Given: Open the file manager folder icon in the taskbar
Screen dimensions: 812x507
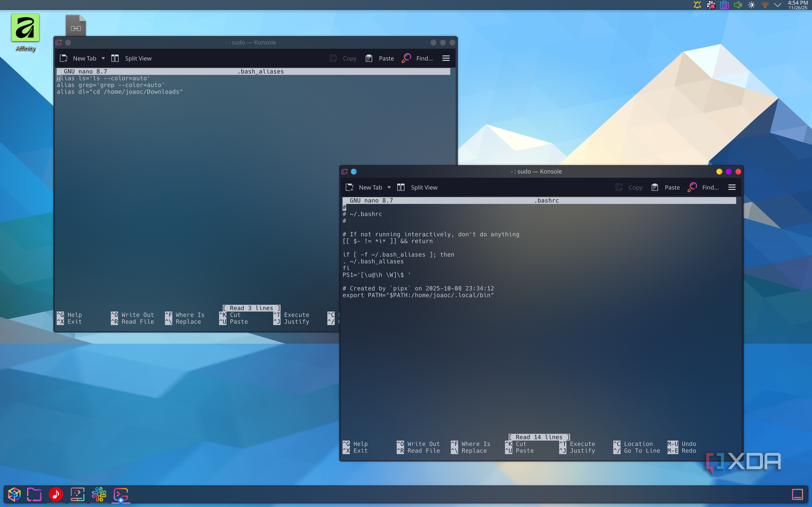Looking at the screenshot, I should 34,495.
